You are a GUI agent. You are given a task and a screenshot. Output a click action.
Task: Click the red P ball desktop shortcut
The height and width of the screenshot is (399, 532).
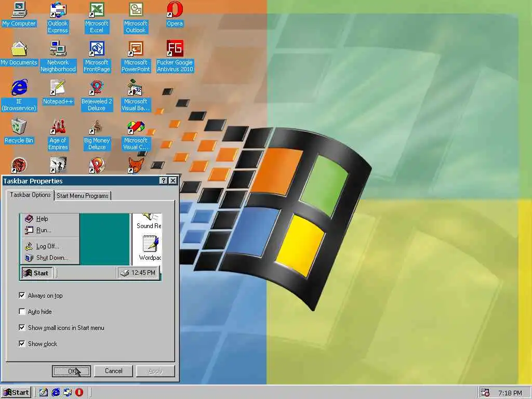97,165
